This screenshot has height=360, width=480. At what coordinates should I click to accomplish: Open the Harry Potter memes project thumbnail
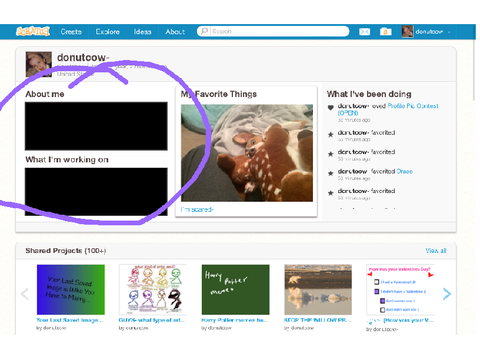236,290
